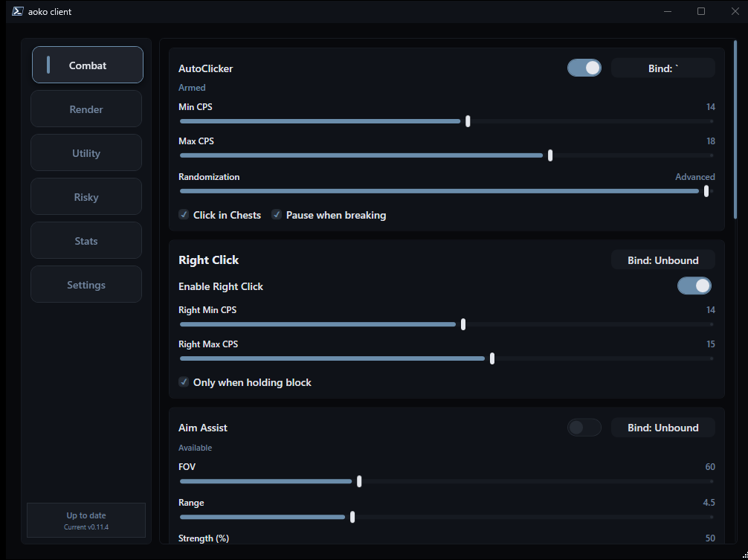Select the Risky tab
This screenshot has height=560, width=748.
click(x=86, y=196)
